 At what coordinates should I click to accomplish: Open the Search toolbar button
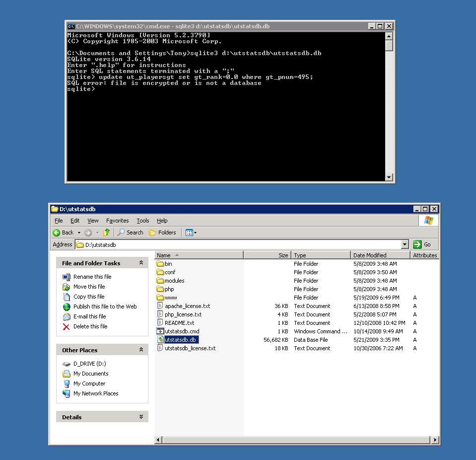(x=130, y=232)
